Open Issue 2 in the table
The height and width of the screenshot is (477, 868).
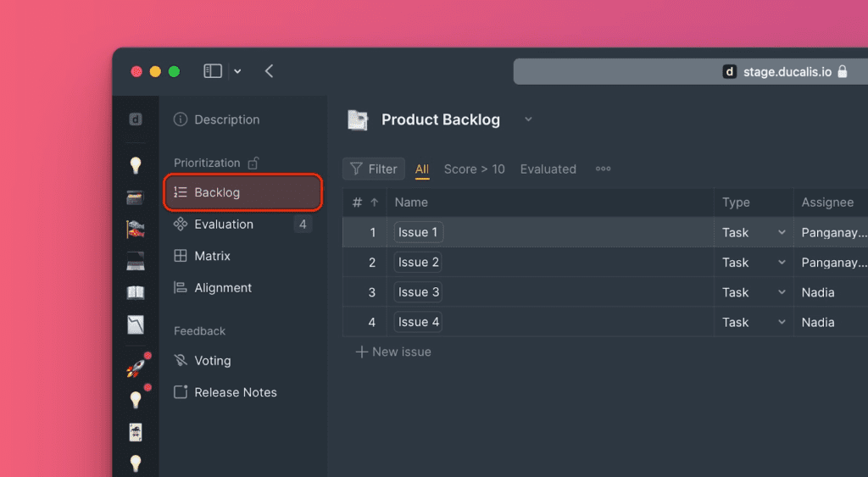pos(418,263)
